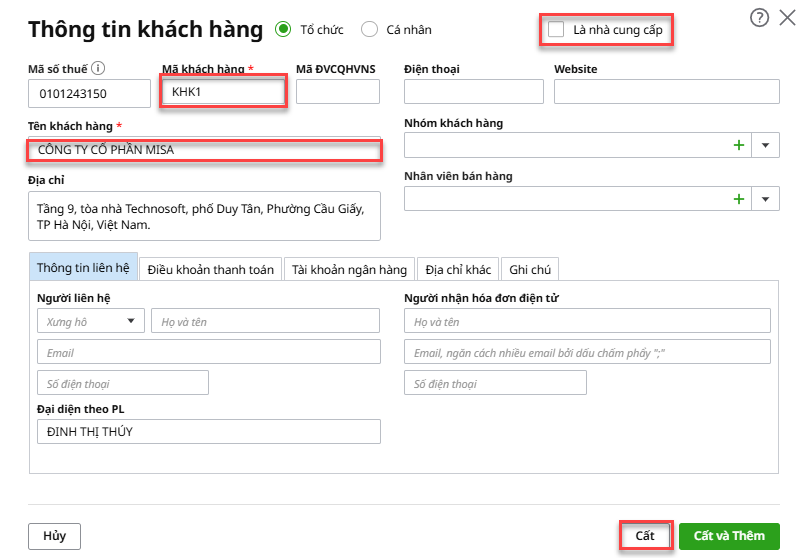Screen dimensions: 803x558
Task: Open the Xưng hô dropdown
Action: (90, 321)
